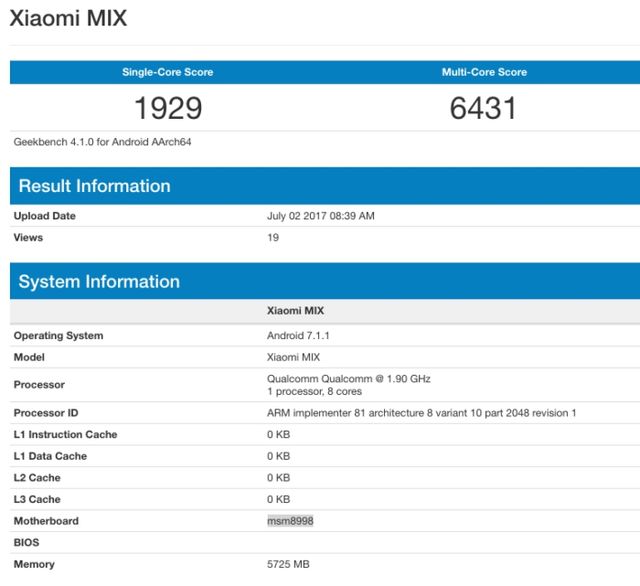
Task: Click the Operating System label
Action: [x=58, y=335]
